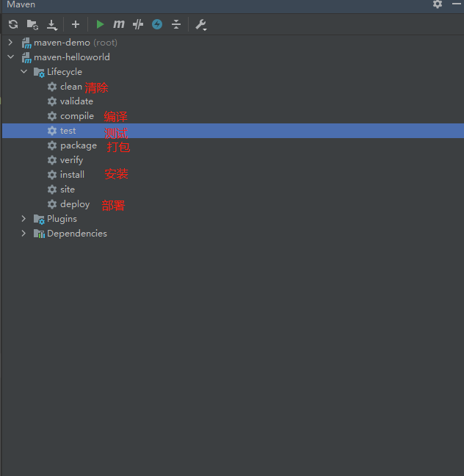Toggle skip tests mode icon

138,24
